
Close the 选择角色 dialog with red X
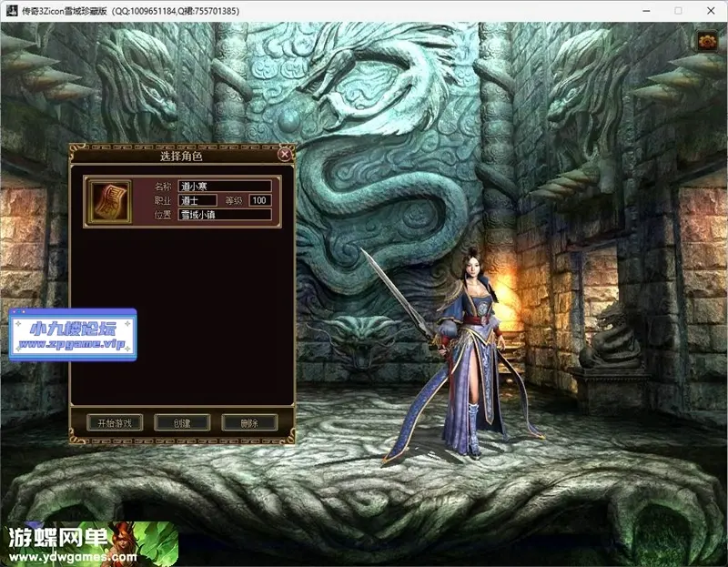[x=285, y=154]
